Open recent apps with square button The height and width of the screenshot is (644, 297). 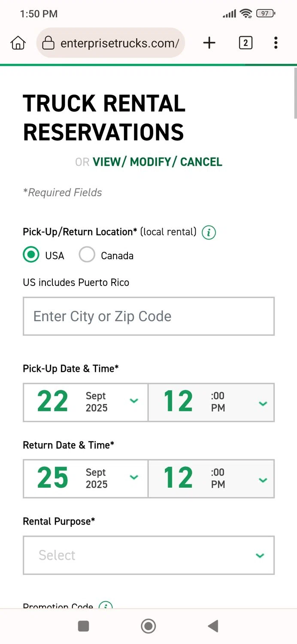(x=84, y=626)
